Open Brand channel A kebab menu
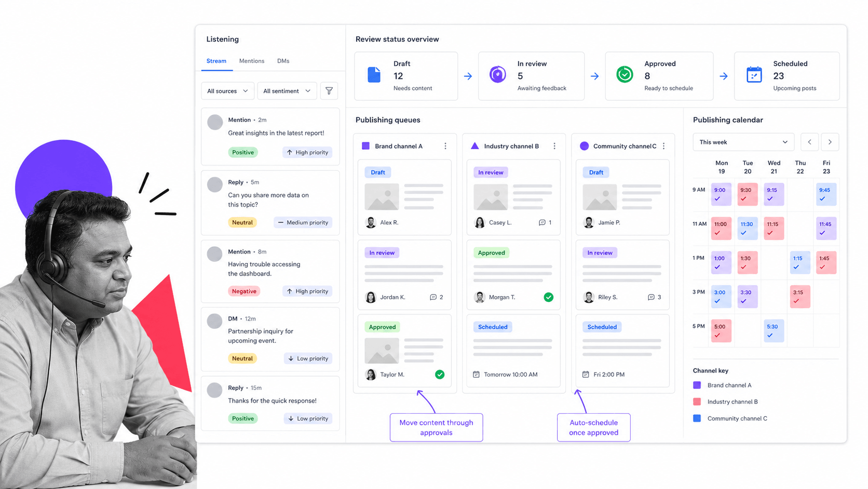The height and width of the screenshot is (489, 868). coord(445,146)
